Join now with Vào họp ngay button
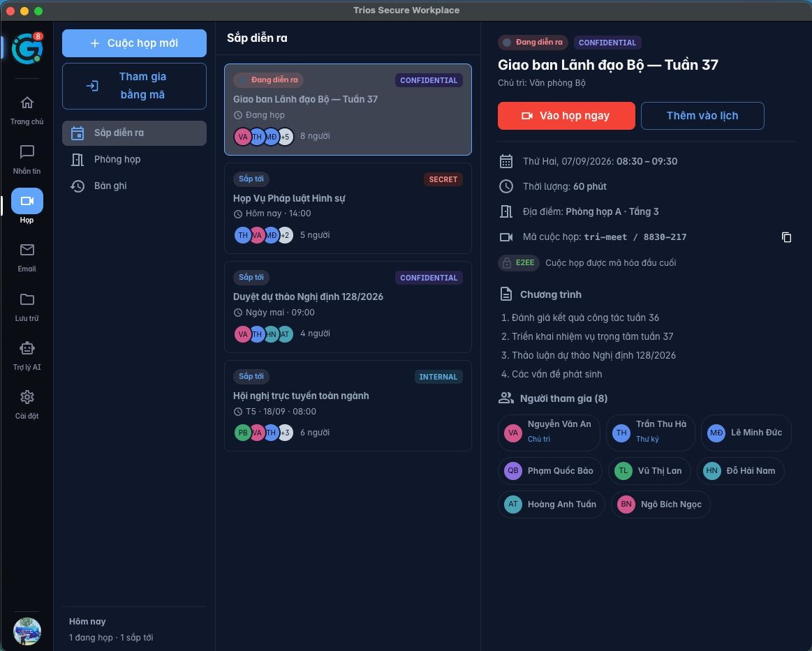Image resolution: width=812 pixels, height=651 pixels. (566, 115)
